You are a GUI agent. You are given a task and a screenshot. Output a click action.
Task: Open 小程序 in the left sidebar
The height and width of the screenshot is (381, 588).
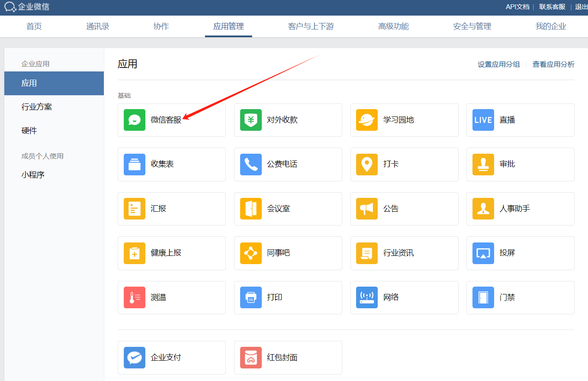point(33,175)
